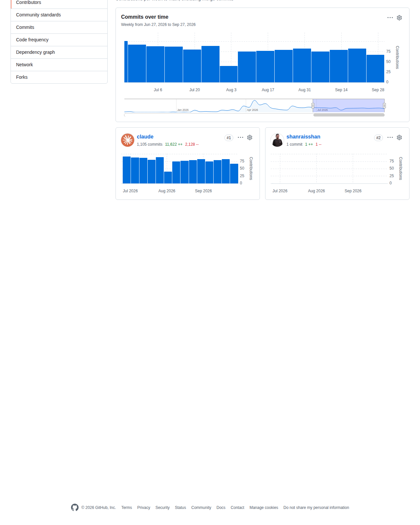Open Commits over time three-dot menu
Screen dimensions: 420x525
[390, 18]
